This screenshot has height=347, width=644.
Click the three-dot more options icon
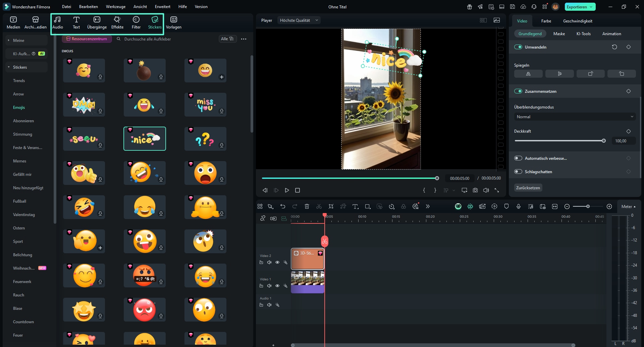pyautogui.click(x=244, y=39)
